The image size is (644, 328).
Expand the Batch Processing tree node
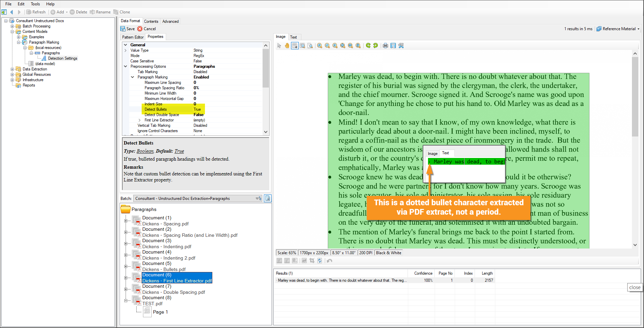tap(12, 26)
